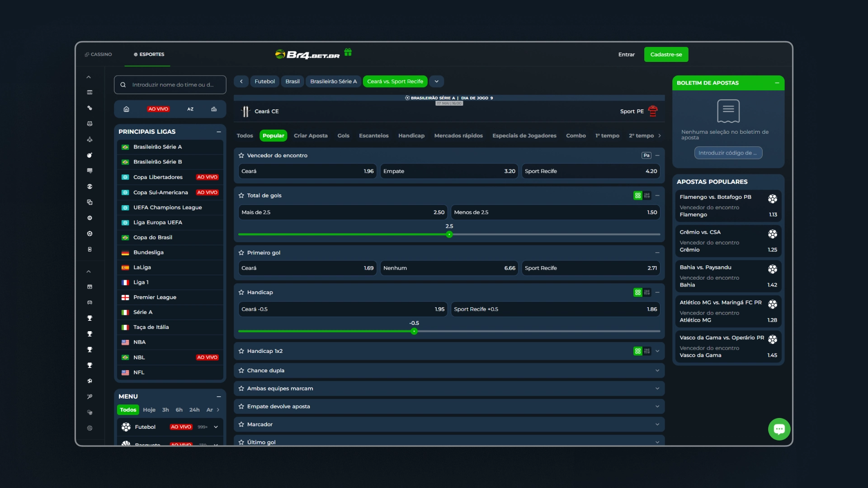Open the home icon in the sports navigation
This screenshot has width=868, height=488.
[127, 109]
